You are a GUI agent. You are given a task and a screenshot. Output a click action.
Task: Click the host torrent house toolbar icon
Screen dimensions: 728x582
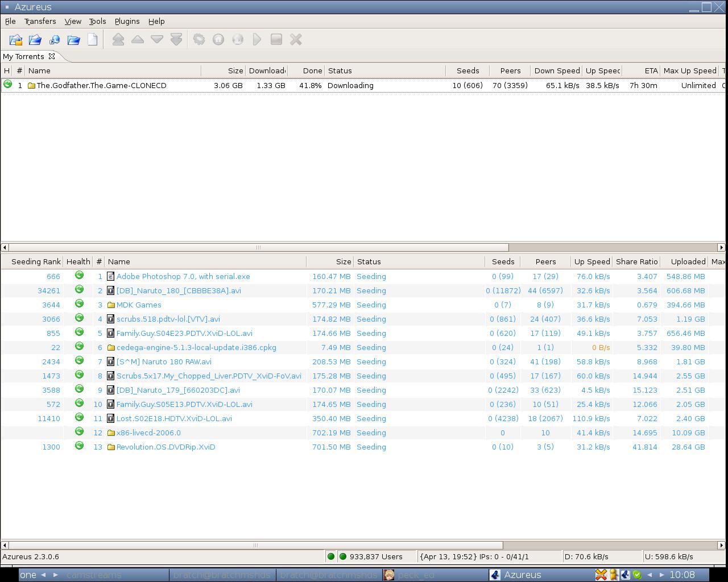(218, 39)
